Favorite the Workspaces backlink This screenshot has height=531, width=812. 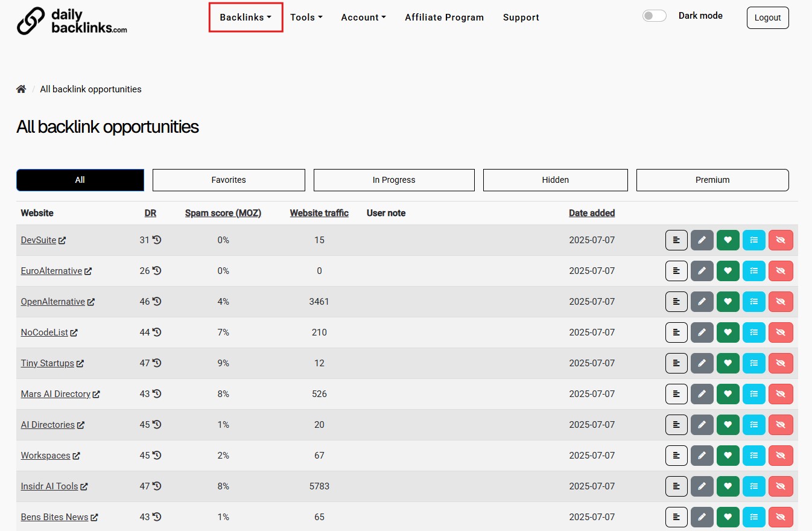click(x=728, y=456)
